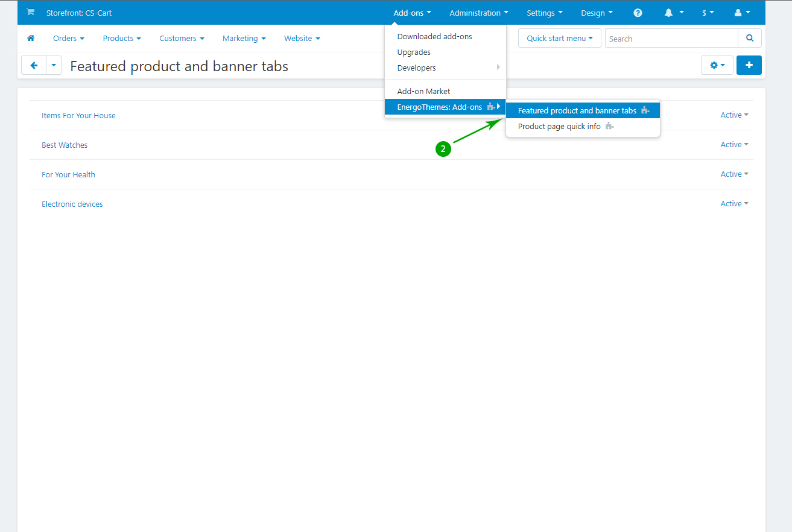Image resolution: width=792 pixels, height=532 pixels.
Task: Focus the Search input field
Action: pyautogui.click(x=671, y=39)
